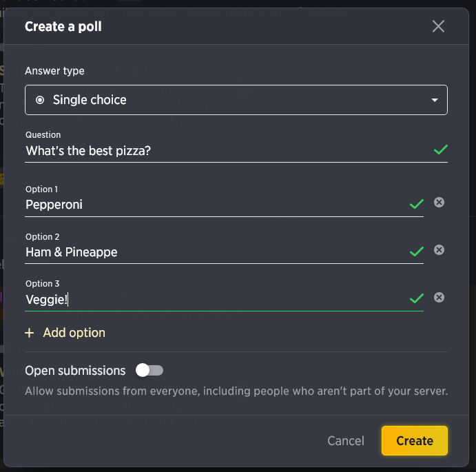Screen dimensions: 476x472
Task: Expand the Single choice combo box
Action: (236, 100)
